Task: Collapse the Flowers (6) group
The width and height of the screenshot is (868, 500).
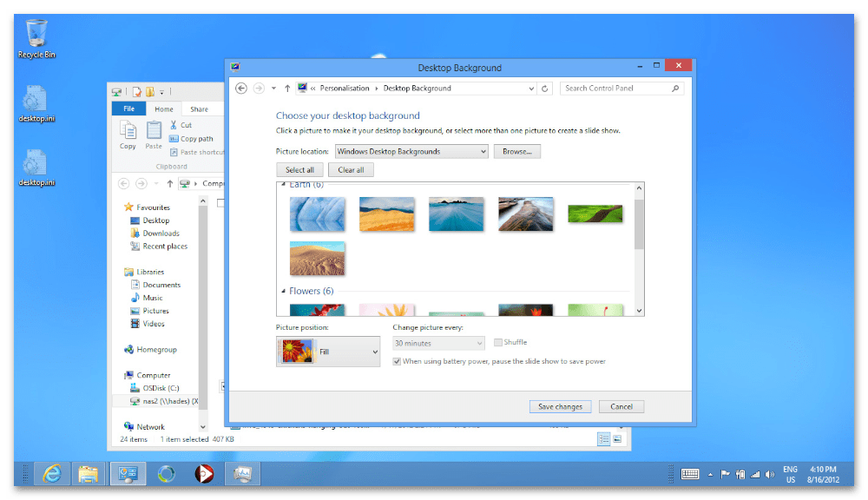Action: click(x=283, y=292)
